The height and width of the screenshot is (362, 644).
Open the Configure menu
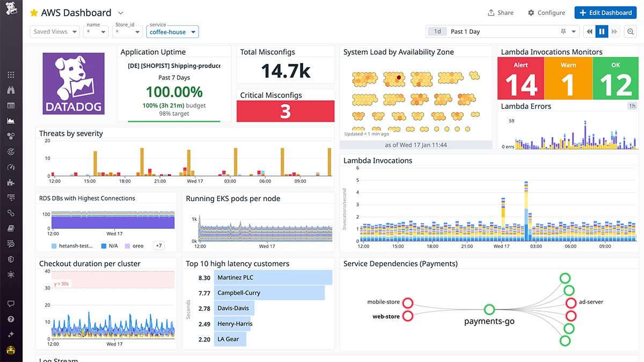[546, 12]
